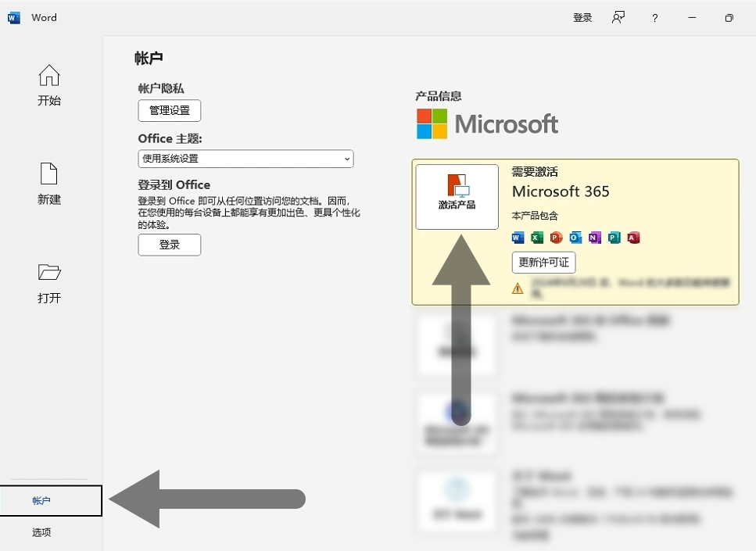
Task: Click the Word app icon in product list
Action: point(518,238)
